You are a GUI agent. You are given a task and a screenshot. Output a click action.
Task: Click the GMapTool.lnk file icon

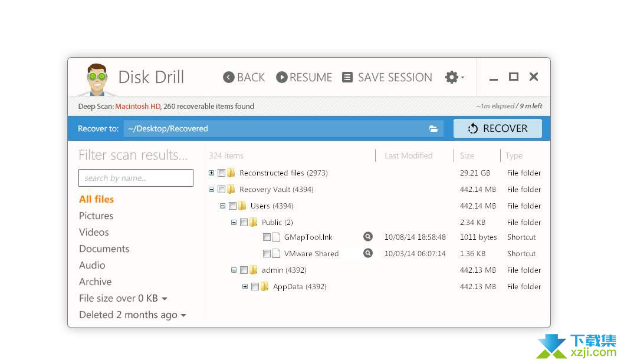tap(276, 237)
